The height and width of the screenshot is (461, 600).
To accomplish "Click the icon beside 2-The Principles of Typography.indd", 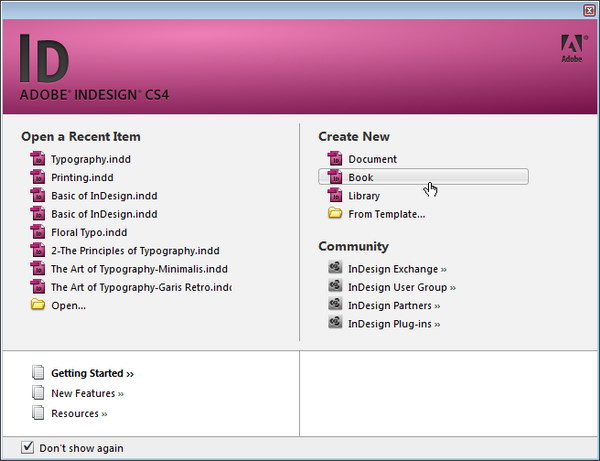I will tap(38, 251).
